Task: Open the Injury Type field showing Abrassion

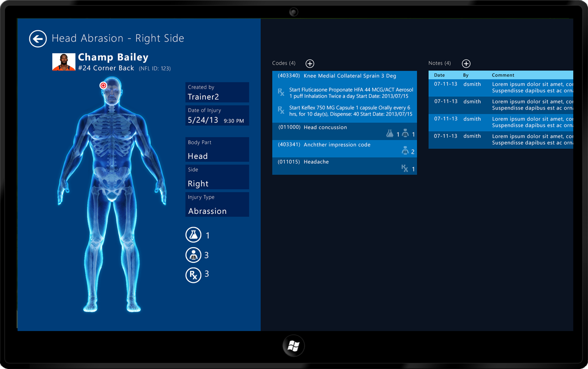Action: (217, 204)
